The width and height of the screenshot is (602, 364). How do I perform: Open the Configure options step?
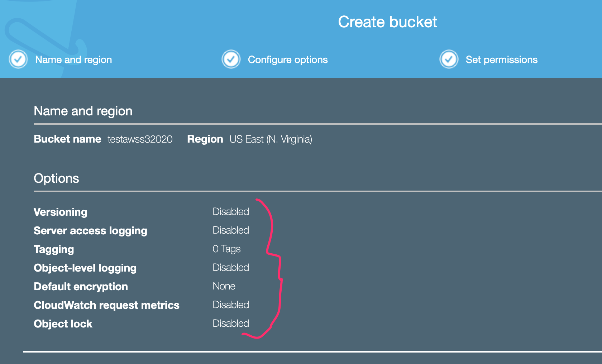click(x=288, y=60)
